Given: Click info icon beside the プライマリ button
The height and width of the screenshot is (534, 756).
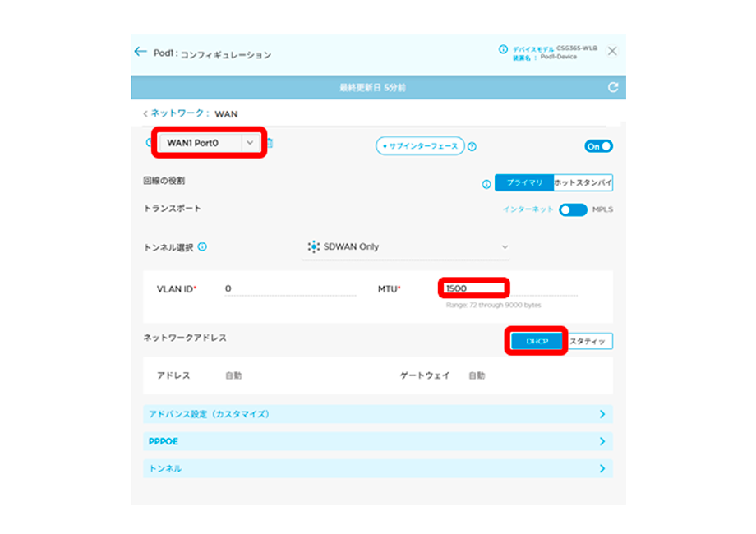Looking at the screenshot, I should pos(486,184).
